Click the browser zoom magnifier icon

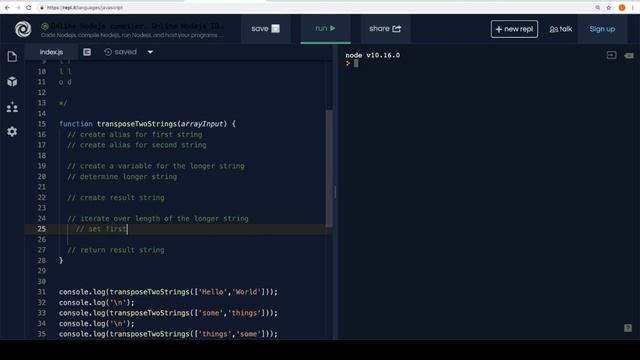pos(598,8)
